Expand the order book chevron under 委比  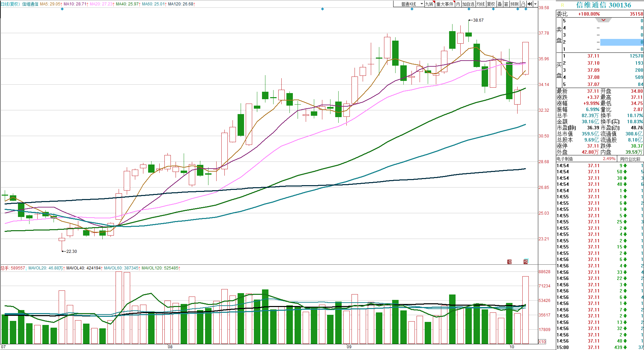click(x=603, y=20)
